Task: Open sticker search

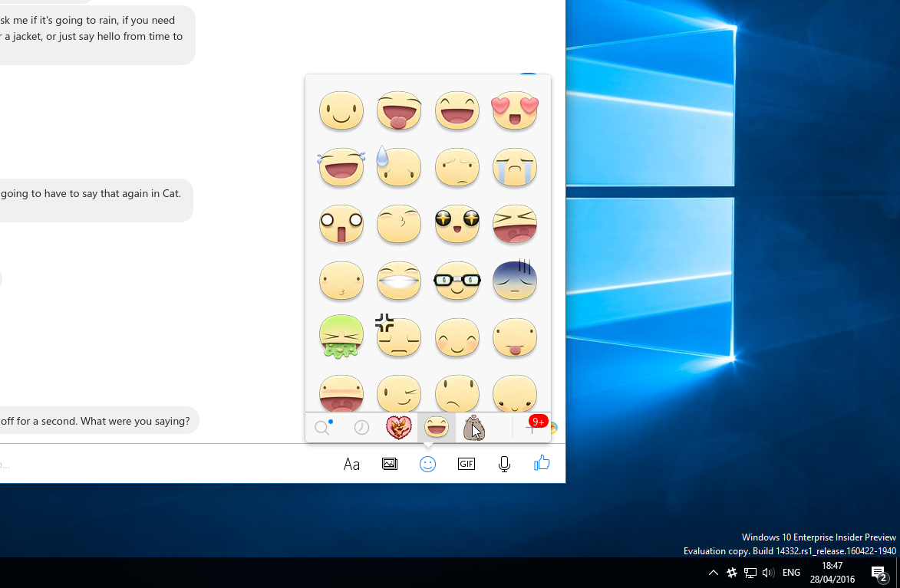Action: 323,427
